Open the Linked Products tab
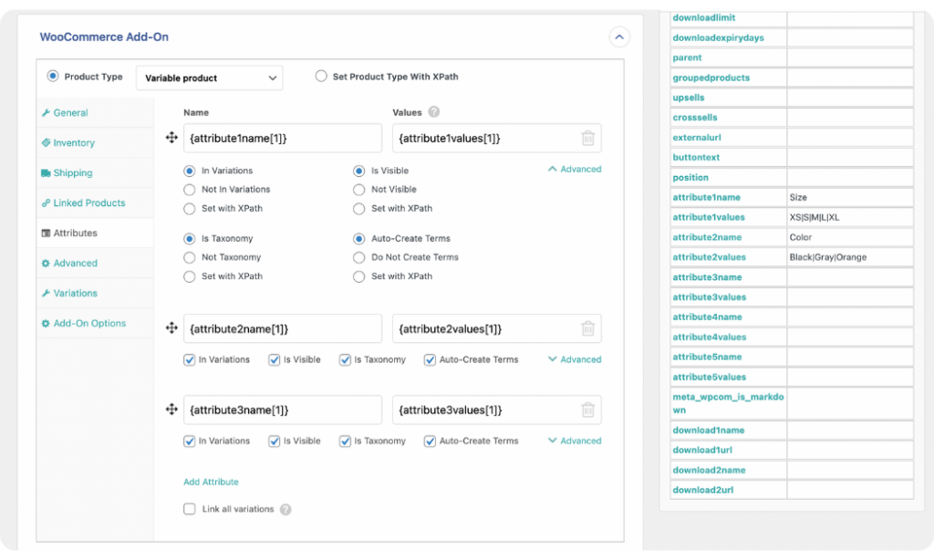Image resolution: width=934 pixels, height=560 pixels. 88,203
